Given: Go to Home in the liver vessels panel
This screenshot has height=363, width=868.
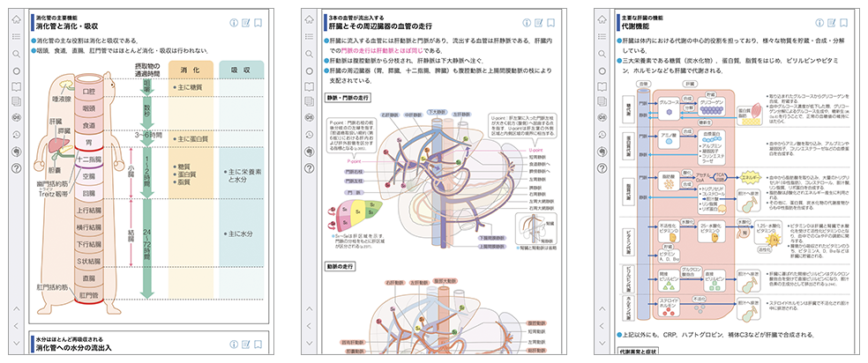Looking at the screenshot, I should (x=310, y=20).
